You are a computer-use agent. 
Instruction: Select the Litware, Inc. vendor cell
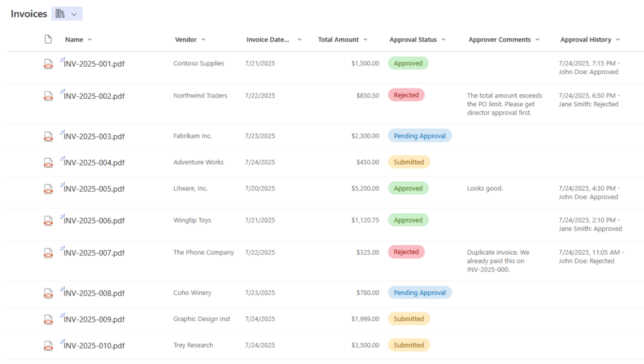pos(191,189)
